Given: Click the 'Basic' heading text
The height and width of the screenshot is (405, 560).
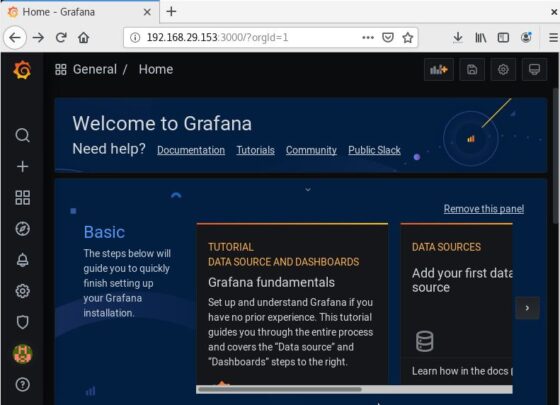Looking at the screenshot, I should tap(104, 232).
